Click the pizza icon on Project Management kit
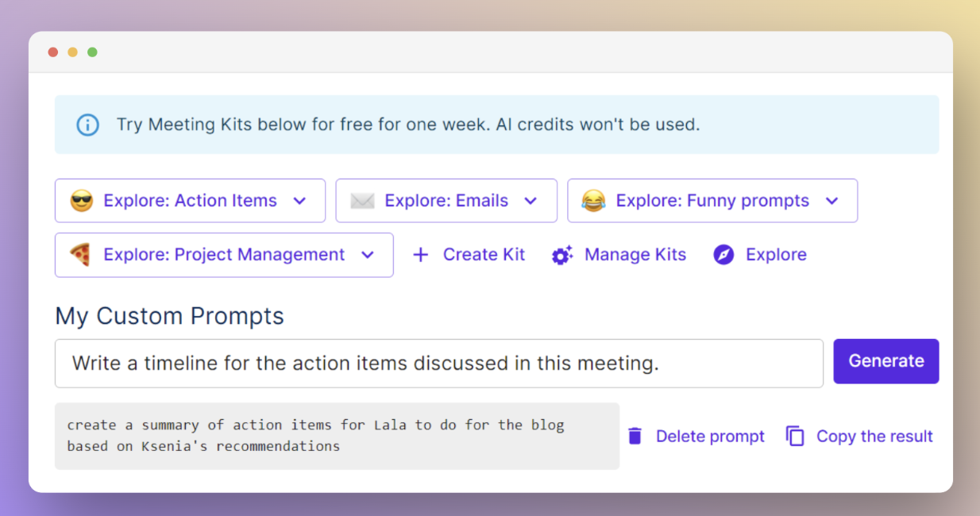This screenshot has height=516, width=980. [x=80, y=254]
